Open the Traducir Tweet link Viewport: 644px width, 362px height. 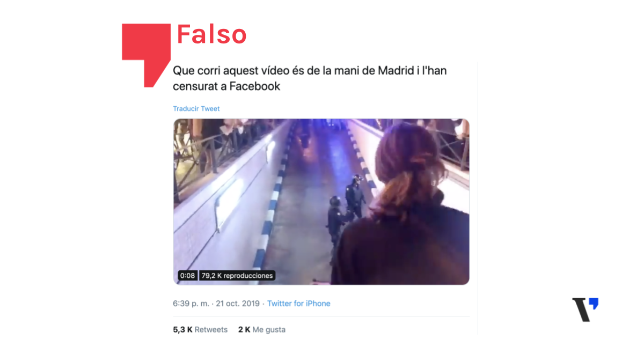196,109
